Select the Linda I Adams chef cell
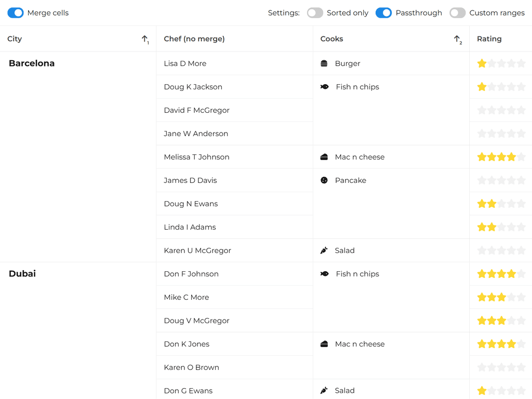Screen dimensions: 532x399 coord(190,227)
